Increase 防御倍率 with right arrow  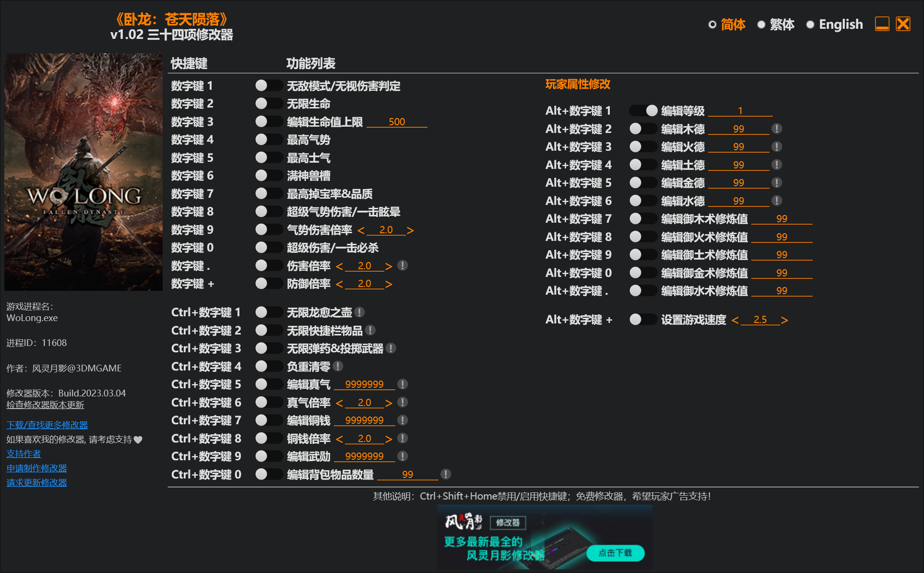(x=389, y=284)
